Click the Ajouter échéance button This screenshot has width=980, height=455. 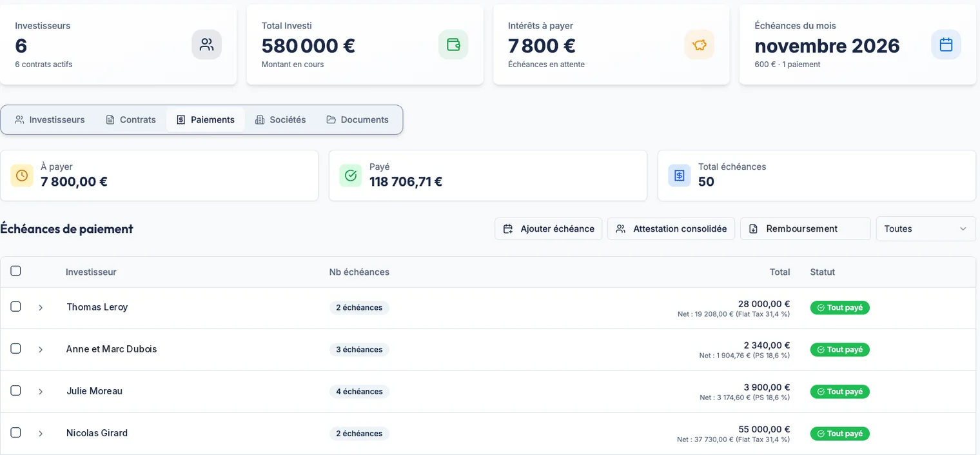[x=549, y=228]
